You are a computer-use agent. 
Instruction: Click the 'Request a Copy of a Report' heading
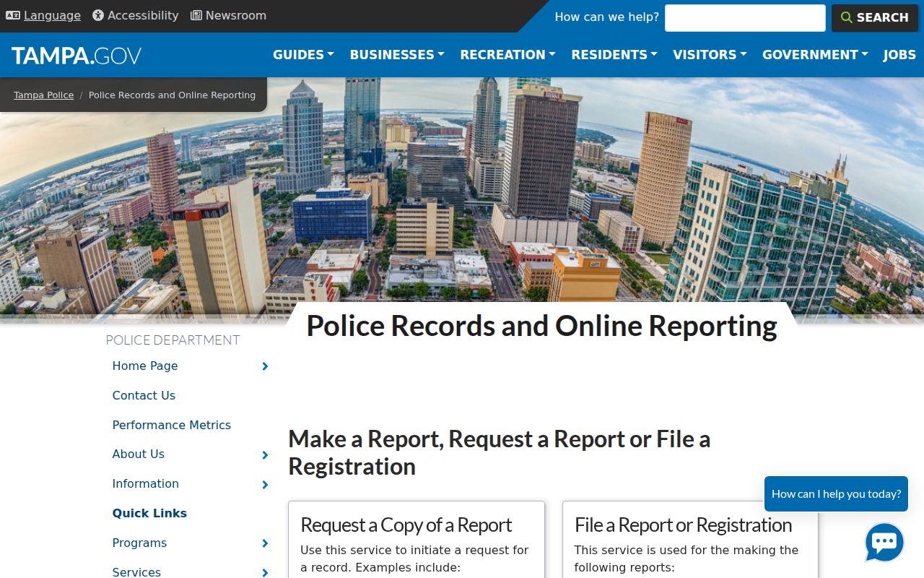pyautogui.click(x=406, y=525)
